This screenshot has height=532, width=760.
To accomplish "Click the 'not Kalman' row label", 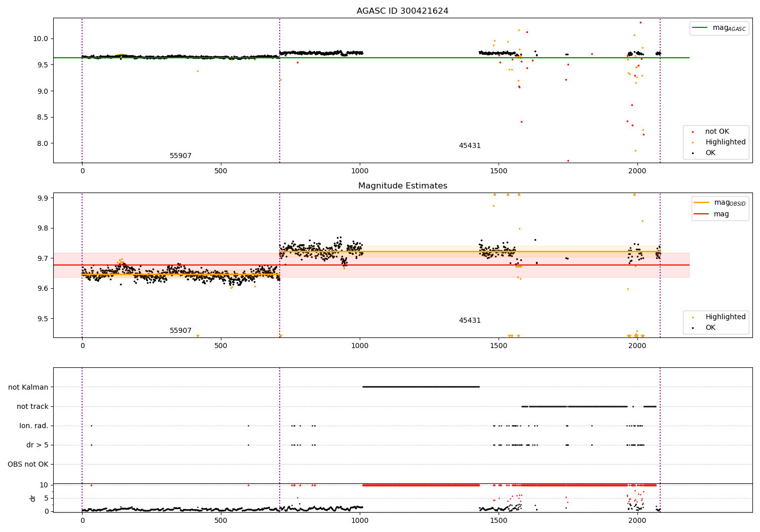I will (28, 387).
